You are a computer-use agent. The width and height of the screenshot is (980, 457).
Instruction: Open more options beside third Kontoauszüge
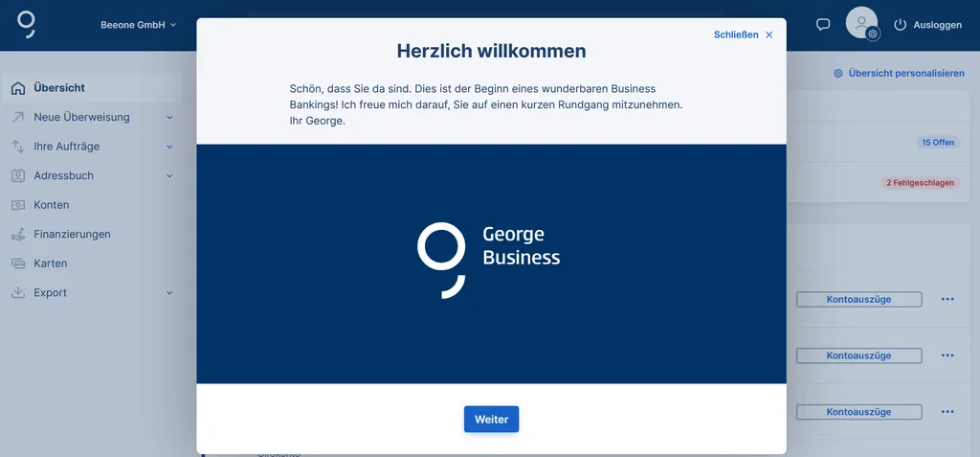(x=947, y=412)
